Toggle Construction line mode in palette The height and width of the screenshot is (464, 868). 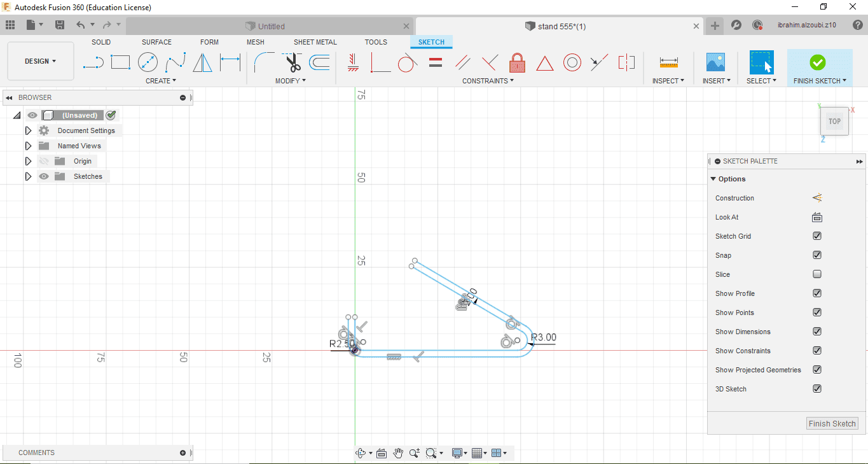click(x=817, y=198)
